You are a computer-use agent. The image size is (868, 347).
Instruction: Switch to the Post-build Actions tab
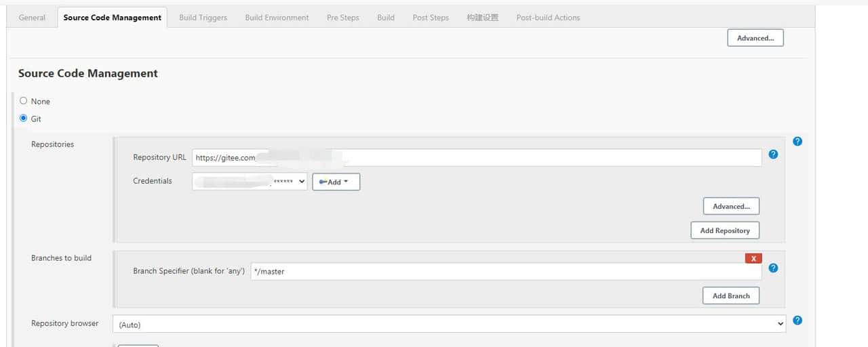548,18
